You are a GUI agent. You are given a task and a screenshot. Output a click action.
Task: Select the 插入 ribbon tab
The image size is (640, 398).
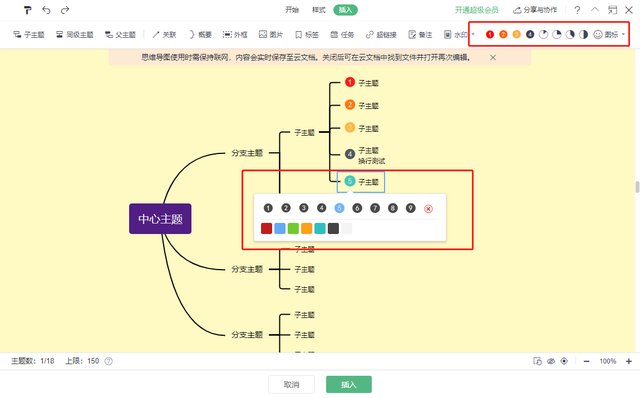coord(345,10)
